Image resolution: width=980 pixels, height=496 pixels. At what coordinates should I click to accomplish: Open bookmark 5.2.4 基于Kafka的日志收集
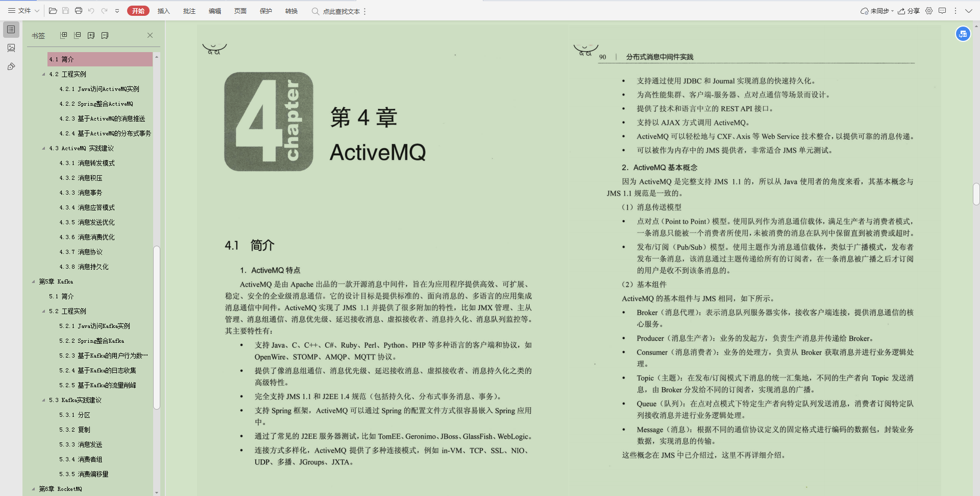pos(97,370)
